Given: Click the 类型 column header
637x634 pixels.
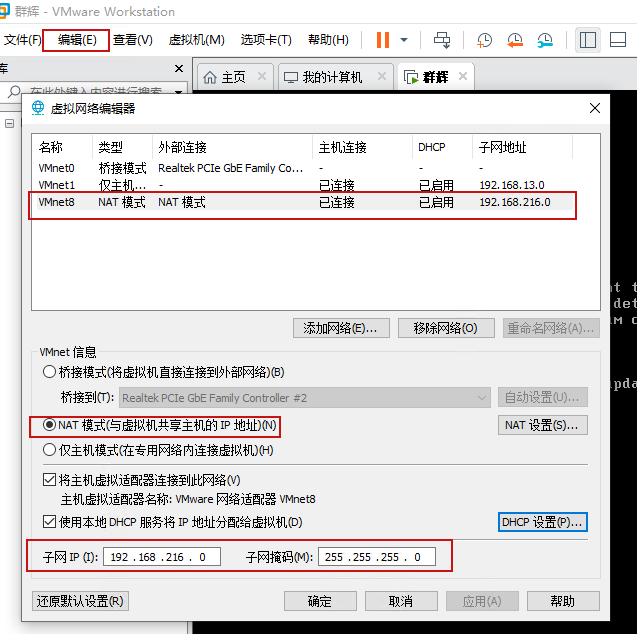Looking at the screenshot, I should click(122, 147).
